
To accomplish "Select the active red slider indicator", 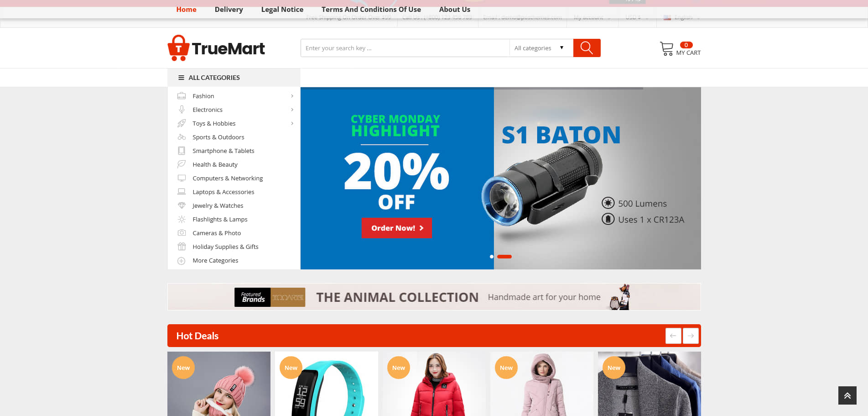I will coord(504,257).
